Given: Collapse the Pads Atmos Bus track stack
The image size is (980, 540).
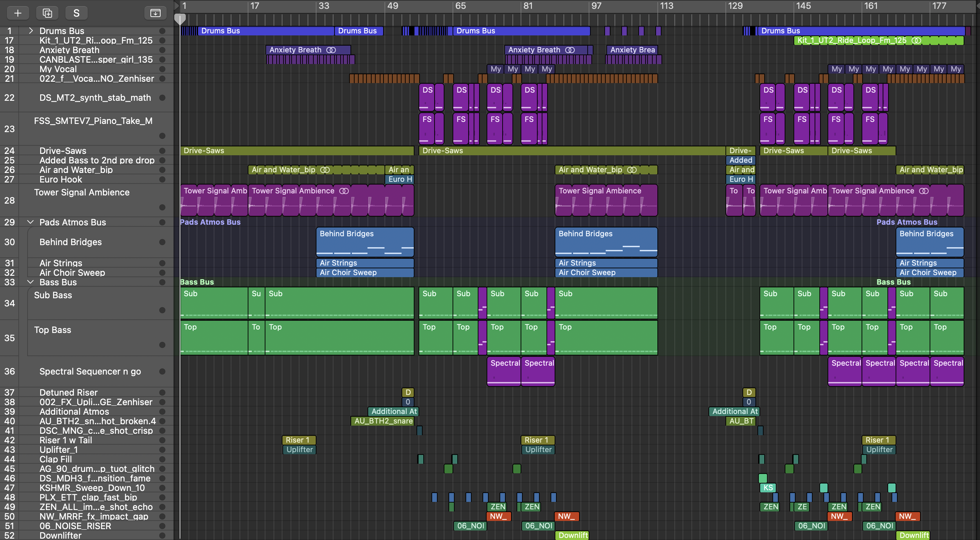Looking at the screenshot, I should click(x=31, y=222).
